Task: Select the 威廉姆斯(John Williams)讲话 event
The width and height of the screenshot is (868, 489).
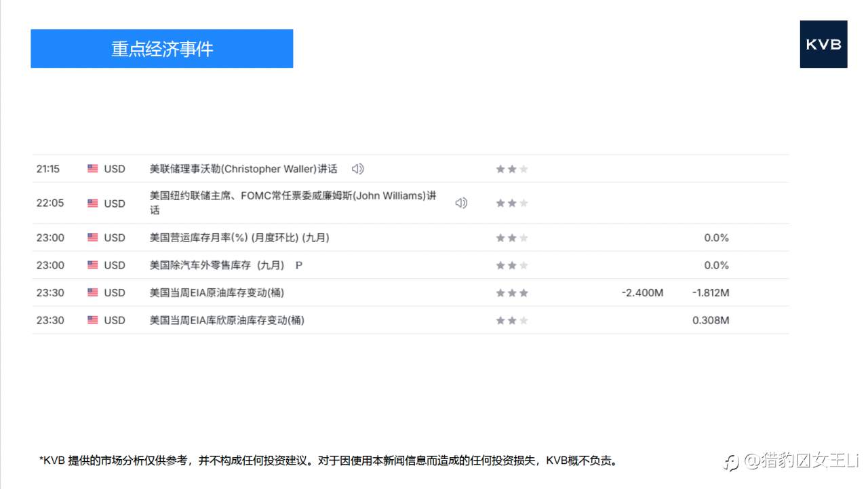Action: [x=293, y=203]
